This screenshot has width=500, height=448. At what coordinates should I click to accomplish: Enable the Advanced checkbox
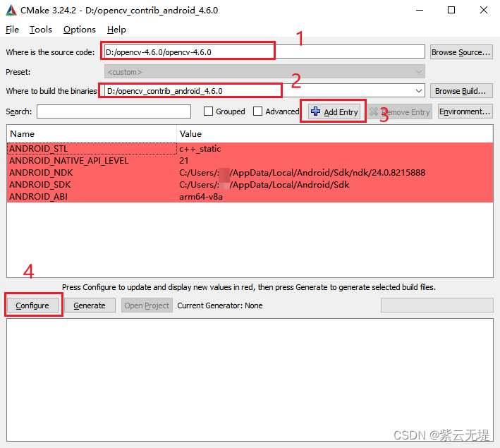[x=257, y=111]
